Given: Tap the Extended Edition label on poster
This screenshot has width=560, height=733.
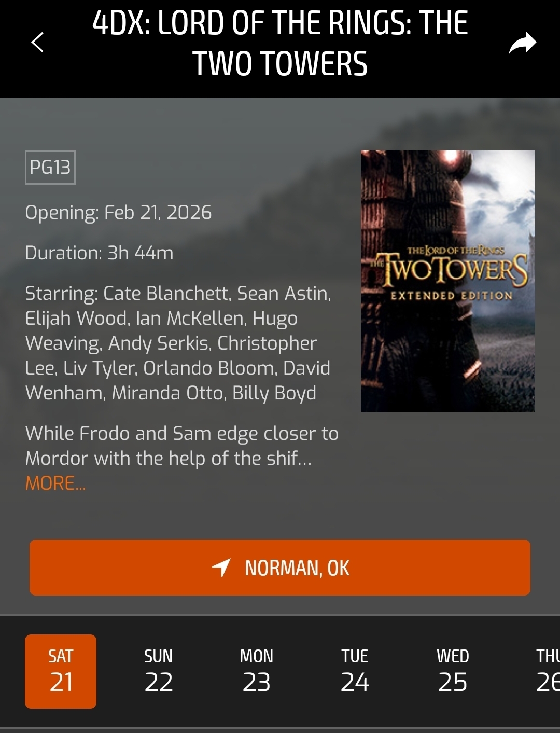Looking at the screenshot, I should (x=452, y=296).
